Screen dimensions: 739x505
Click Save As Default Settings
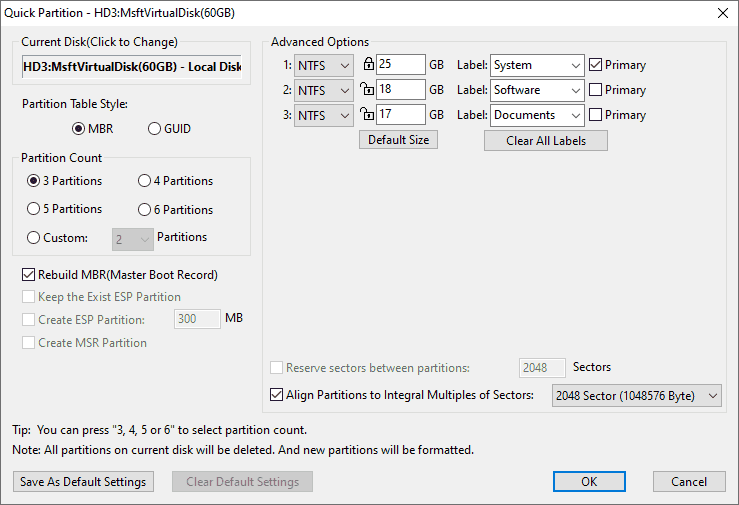[83, 482]
